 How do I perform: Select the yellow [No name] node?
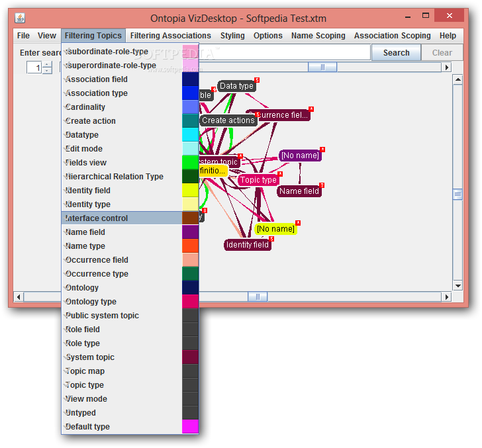275,229
